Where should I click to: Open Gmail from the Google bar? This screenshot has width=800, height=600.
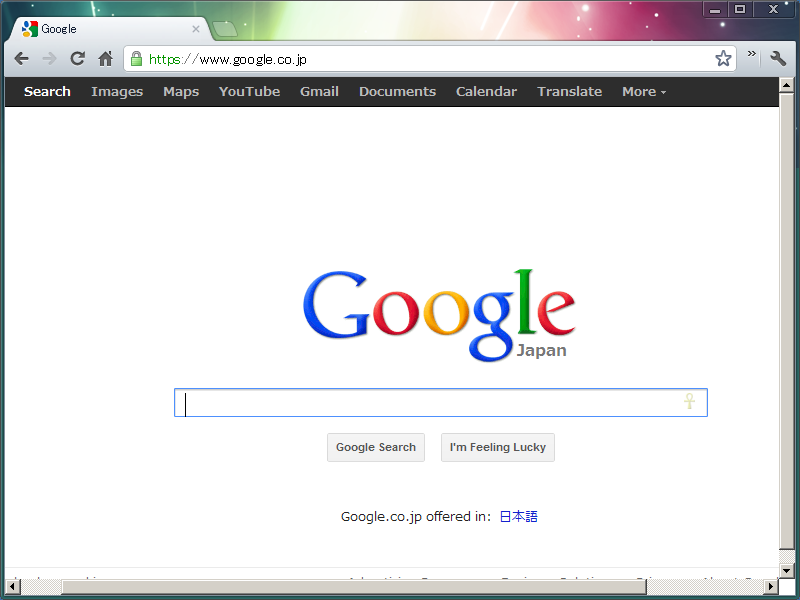coord(319,92)
